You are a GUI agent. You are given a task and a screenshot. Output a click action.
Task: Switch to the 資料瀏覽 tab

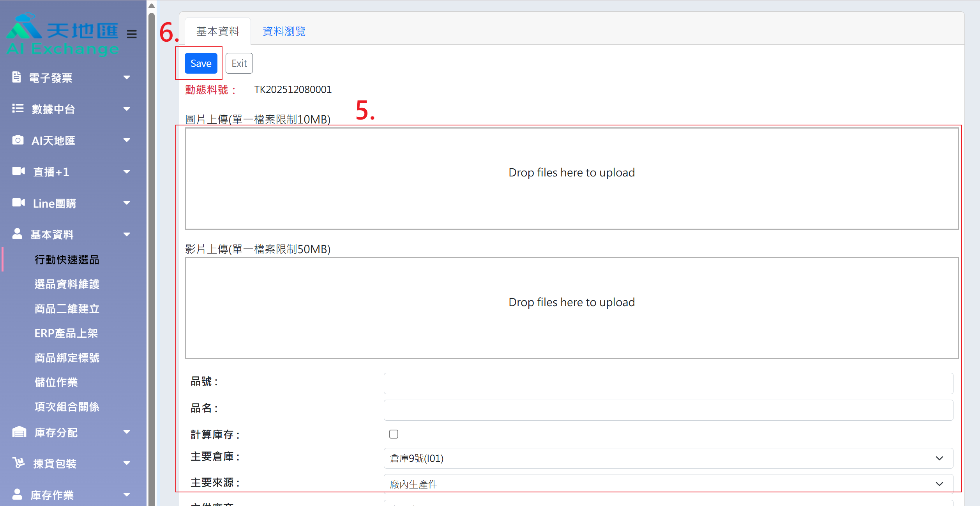(284, 31)
